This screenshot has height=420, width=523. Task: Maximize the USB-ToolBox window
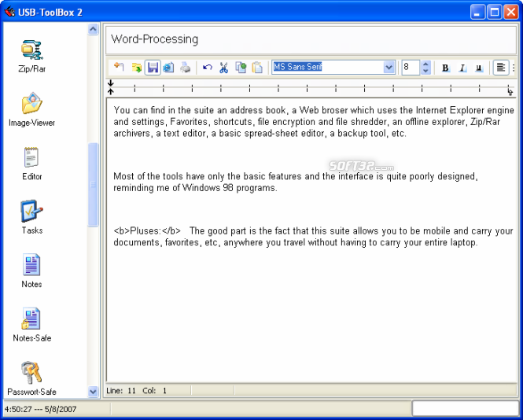[495, 12]
